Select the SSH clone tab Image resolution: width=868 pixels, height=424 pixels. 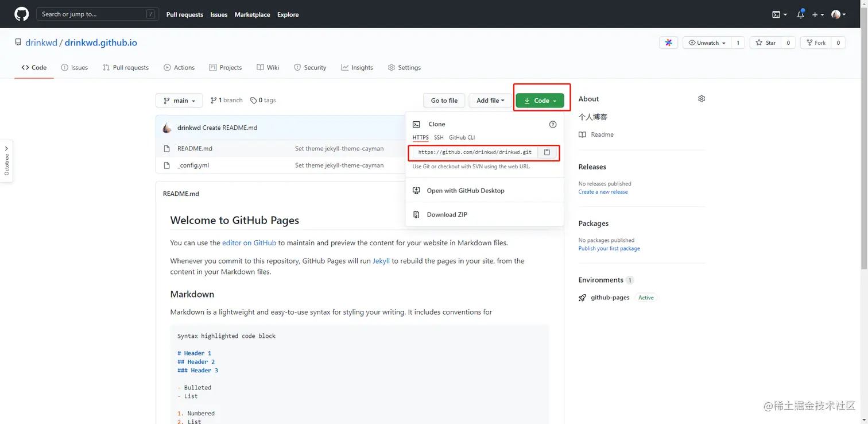coord(439,137)
